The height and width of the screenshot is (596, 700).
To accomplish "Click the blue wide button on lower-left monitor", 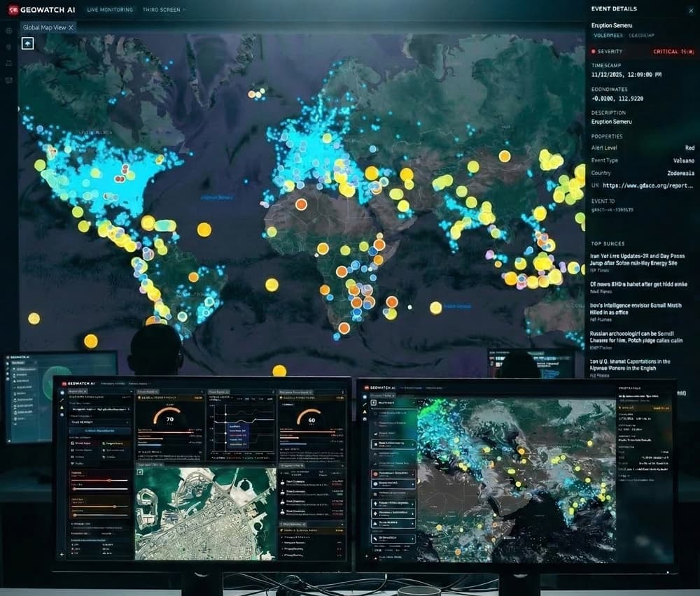I will click(100, 431).
